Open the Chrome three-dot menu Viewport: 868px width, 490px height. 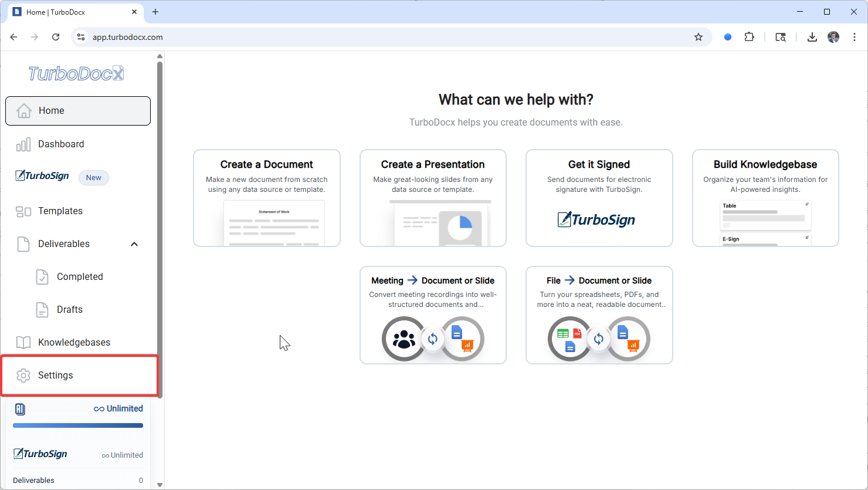tap(855, 37)
